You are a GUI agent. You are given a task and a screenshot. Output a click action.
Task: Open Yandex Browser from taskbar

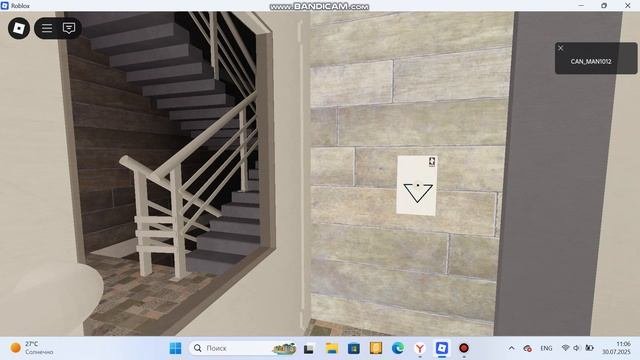[x=420, y=348]
